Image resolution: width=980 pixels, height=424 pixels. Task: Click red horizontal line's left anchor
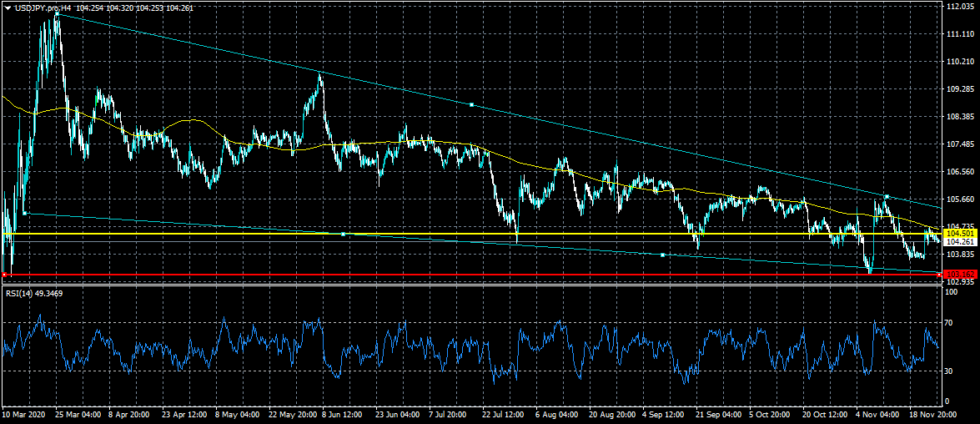tap(5, 274)
